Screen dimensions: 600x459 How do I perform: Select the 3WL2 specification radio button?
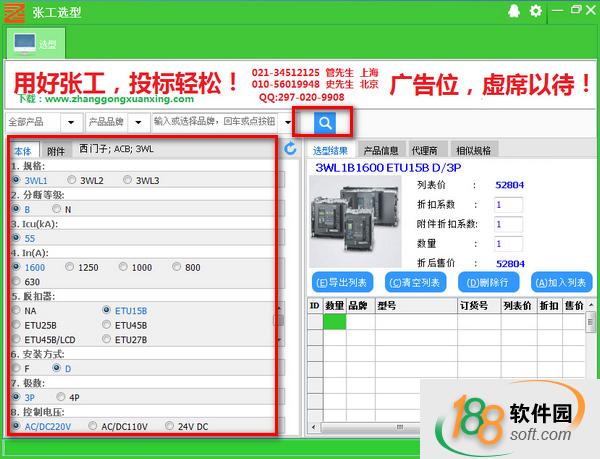72,179
